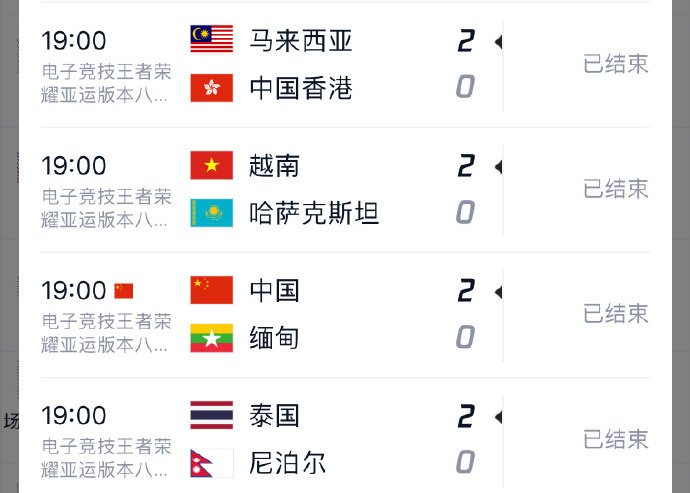Open 已结束 status for China vs Myanmar

(616, 314)
